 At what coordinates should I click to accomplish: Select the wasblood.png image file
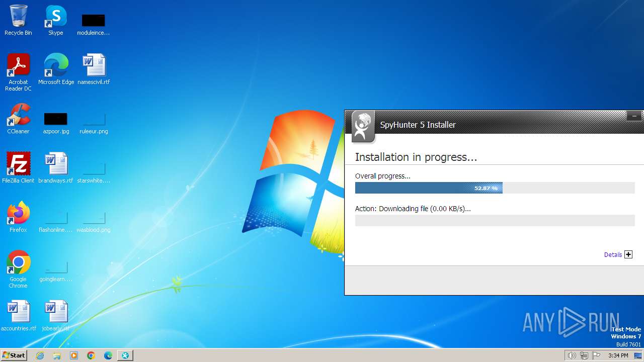point(94,222)
